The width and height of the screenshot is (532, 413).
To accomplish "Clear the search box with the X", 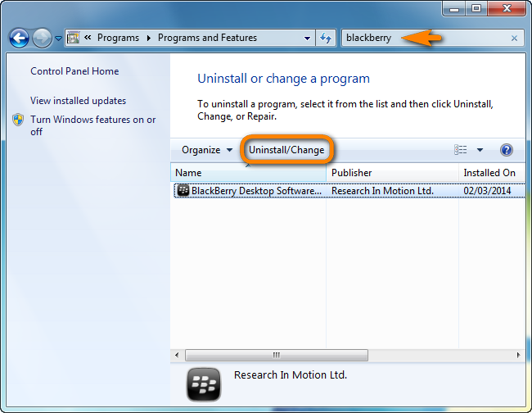I will click(x=514, y=38).
